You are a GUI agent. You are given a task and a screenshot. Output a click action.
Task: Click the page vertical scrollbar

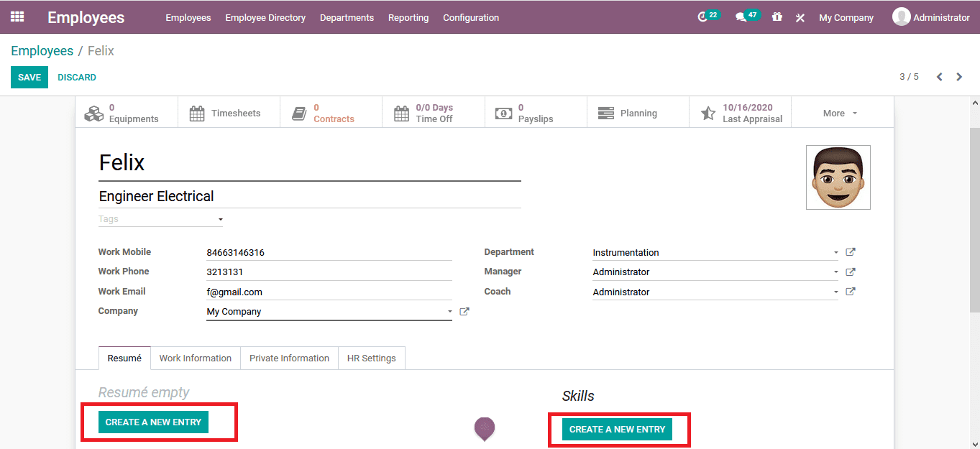click(x=974, y=219)
